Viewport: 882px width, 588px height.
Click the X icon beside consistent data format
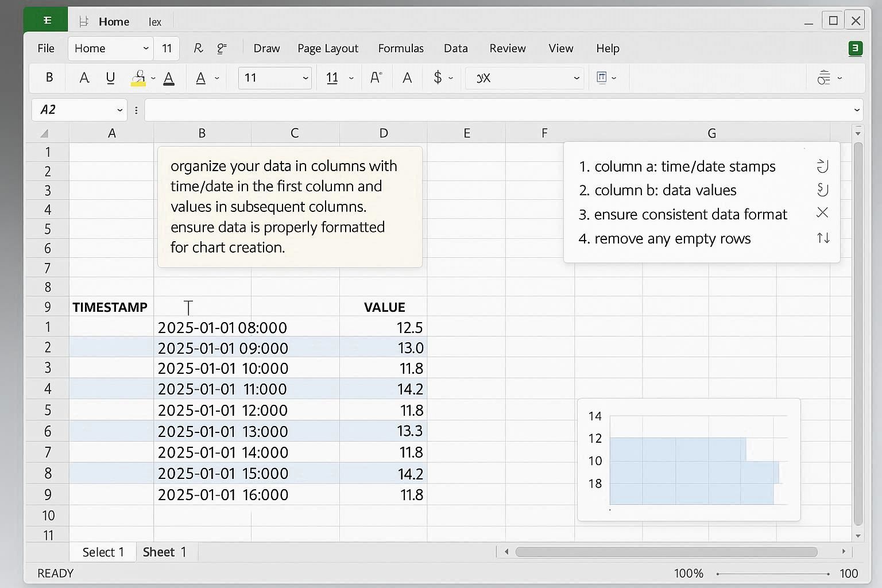click(x=822, y=213)
